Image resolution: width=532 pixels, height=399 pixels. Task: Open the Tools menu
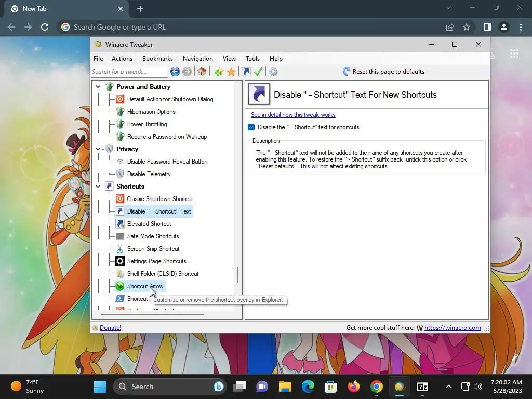pos(252,59)
